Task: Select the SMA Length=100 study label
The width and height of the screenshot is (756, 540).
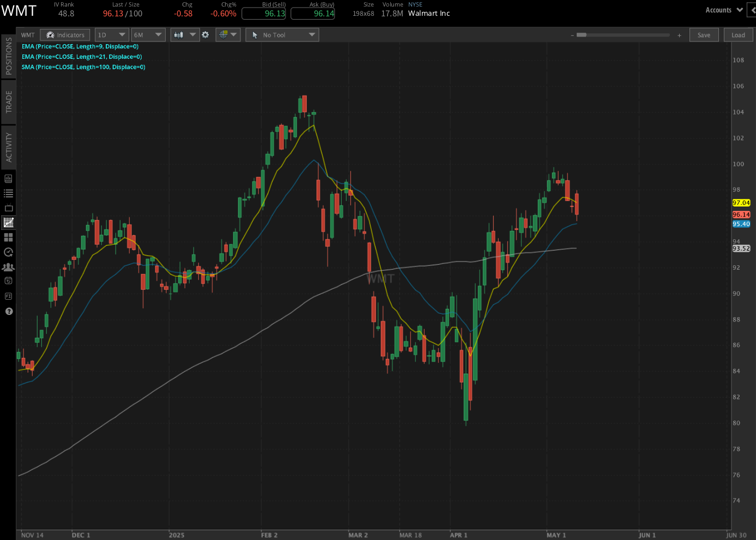Action: click(x=83, y=67)
